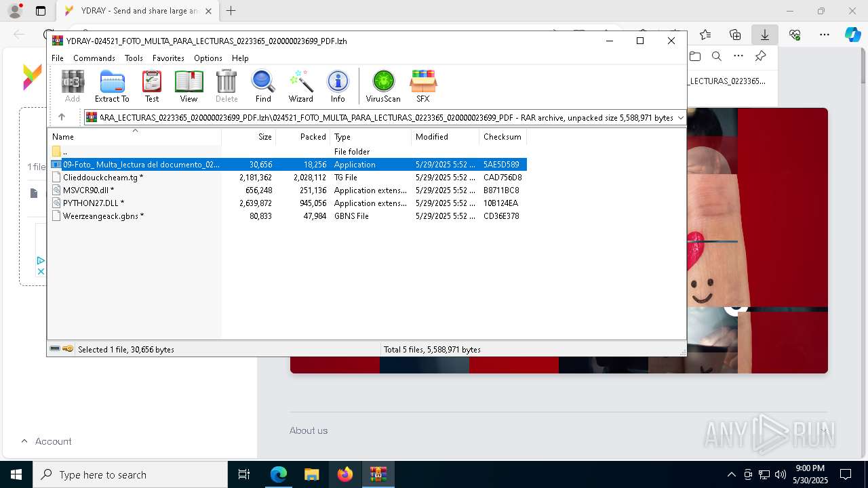
Task: Click the ad choices icon on the YDRAY page
Action: coord(41,260)
